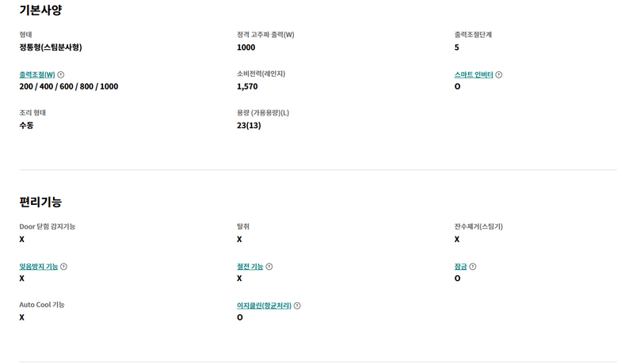Click the 정통형(스팀분사형) value text

[x=51, y=47]
